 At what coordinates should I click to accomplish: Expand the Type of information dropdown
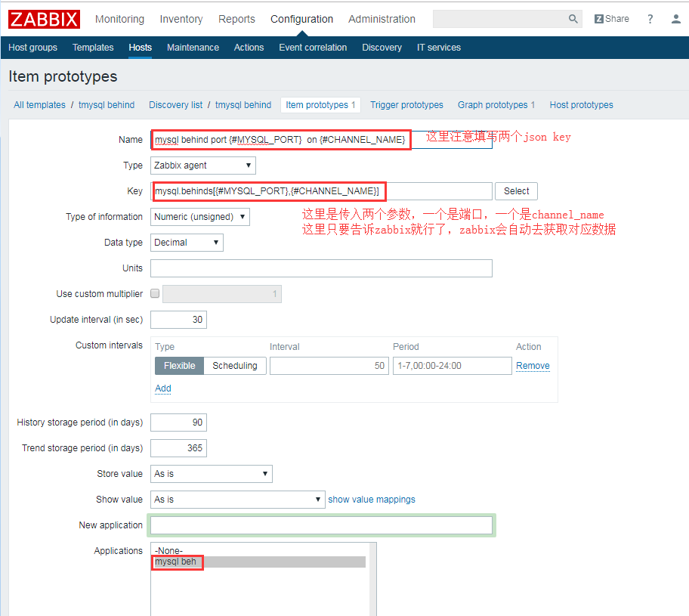pos(199,217)
